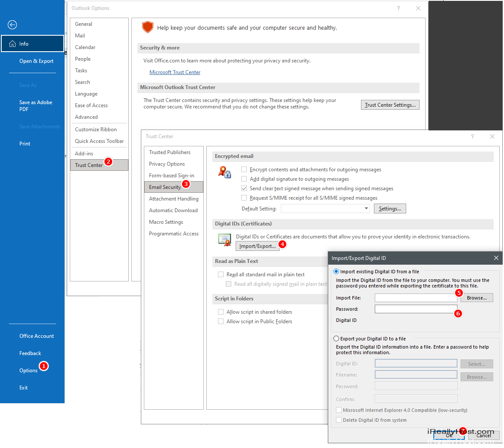This screenshot has height=448, width=504.
Task: Select Programmatic Access
Action: click(x=174, y=234)
